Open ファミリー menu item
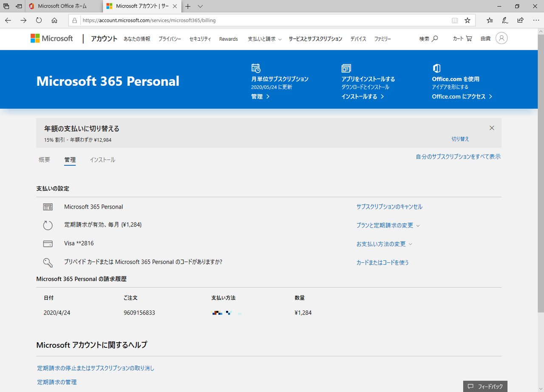Viewport: 544px width, 392px height. [x=382, y=39]
